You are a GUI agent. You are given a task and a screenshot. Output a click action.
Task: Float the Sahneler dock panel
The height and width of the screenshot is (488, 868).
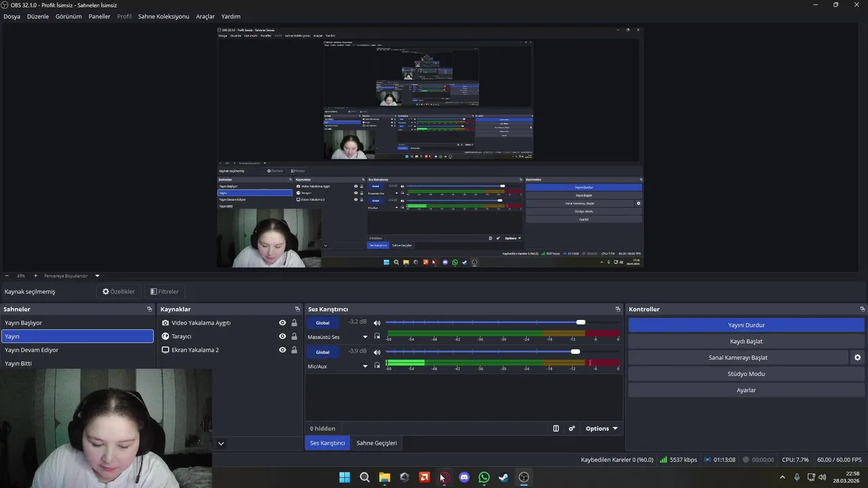(x=150, y=309)
